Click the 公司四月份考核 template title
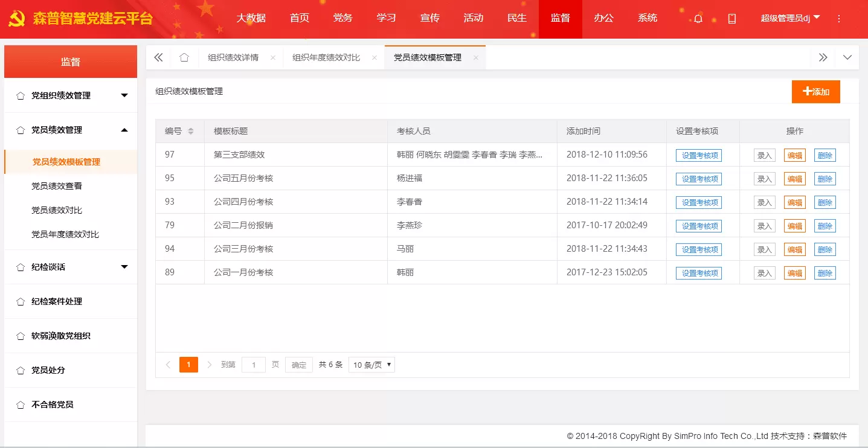 pyautogui.click(x=243, y=202)
